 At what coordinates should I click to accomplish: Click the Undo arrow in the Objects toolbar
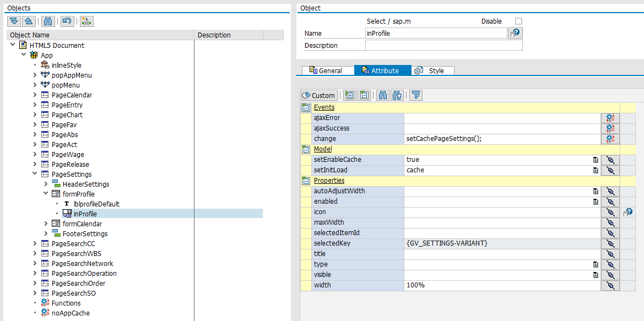[x=67, y=21]
